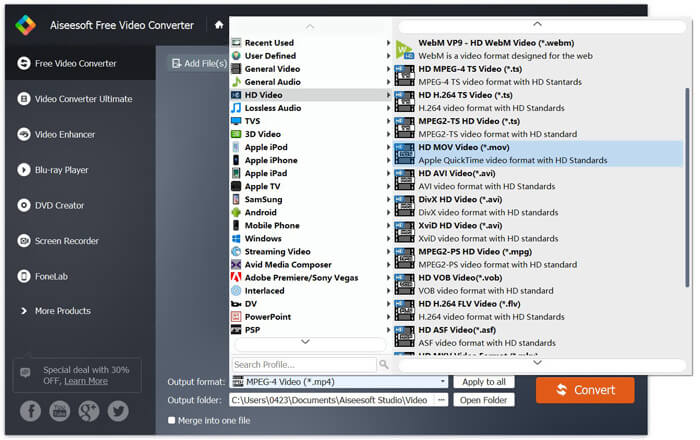Screen dimensions: 700x440
Task: Click the Blu-ray Player play icon
Action: (24, 170)
